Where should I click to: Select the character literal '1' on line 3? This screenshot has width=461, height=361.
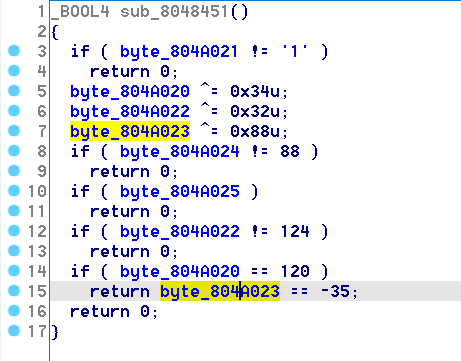coord(294,52)
